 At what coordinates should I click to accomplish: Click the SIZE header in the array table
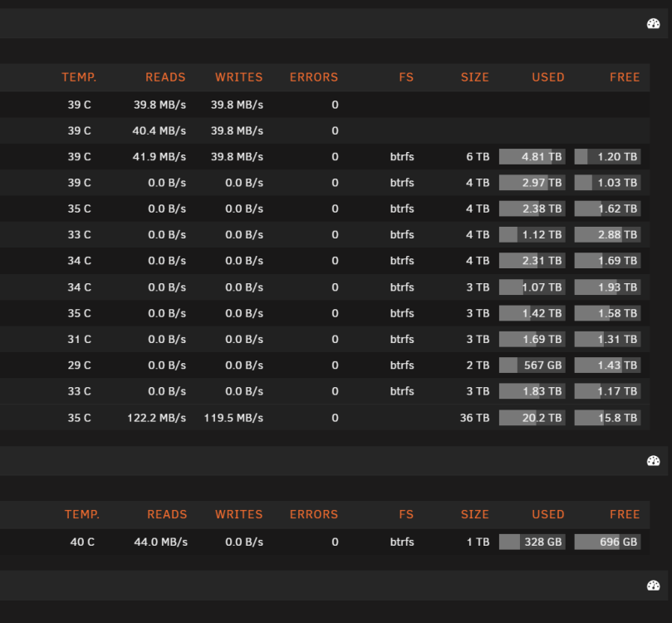pos(475,77)
